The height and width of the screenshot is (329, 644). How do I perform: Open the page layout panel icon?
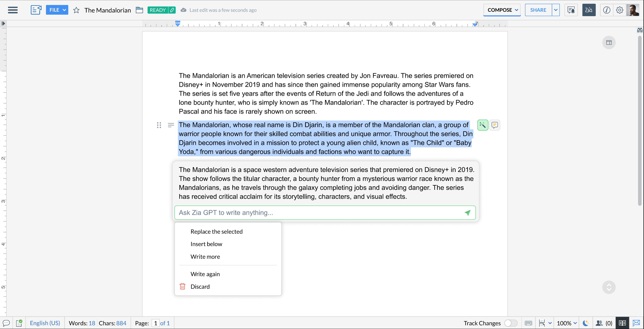pos(609,42)
